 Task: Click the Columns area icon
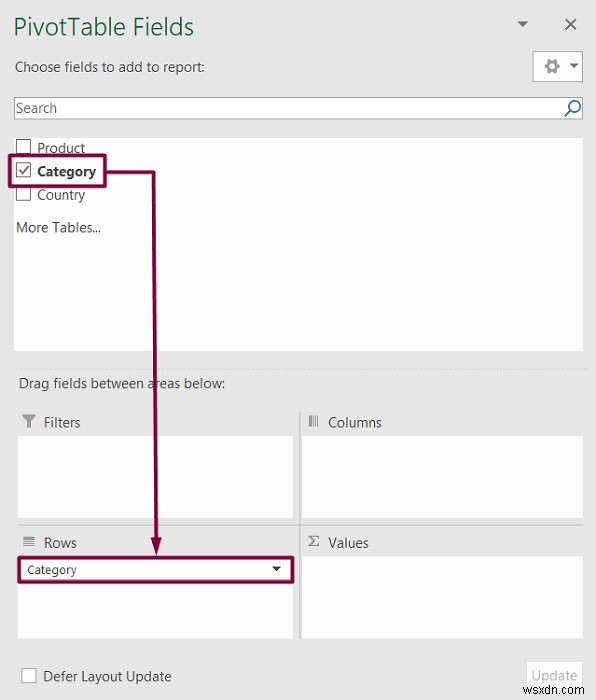click(313, 421)
